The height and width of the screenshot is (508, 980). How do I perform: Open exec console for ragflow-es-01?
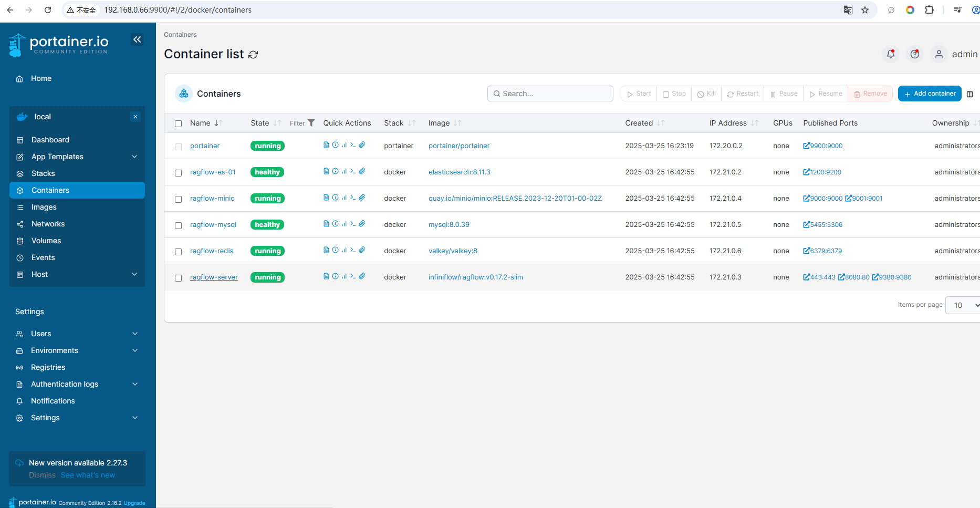pyautogui.click(x=353, y=171)
